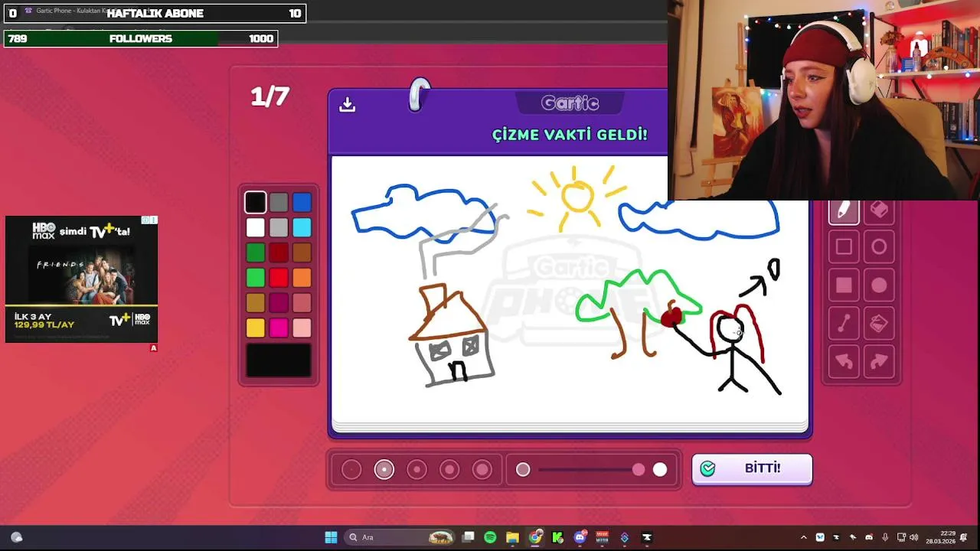Pick the hot pink color swatch
The height and width of the screenshot is (551, 980).
(279, 328)
